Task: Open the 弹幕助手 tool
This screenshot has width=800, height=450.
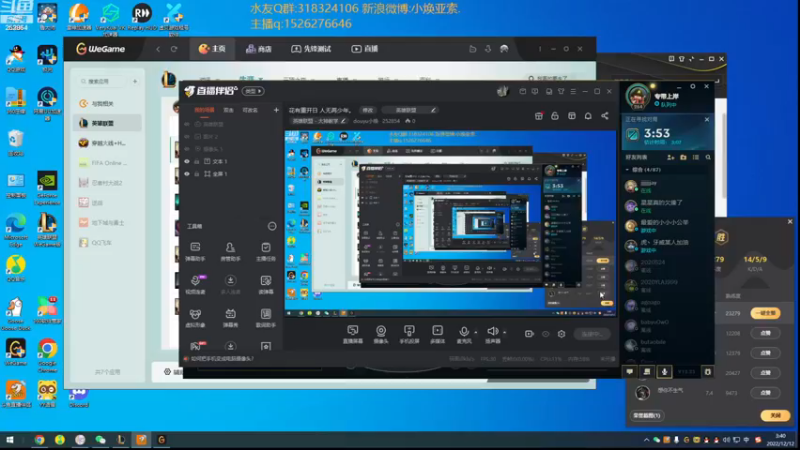Action: coord(195,252)
